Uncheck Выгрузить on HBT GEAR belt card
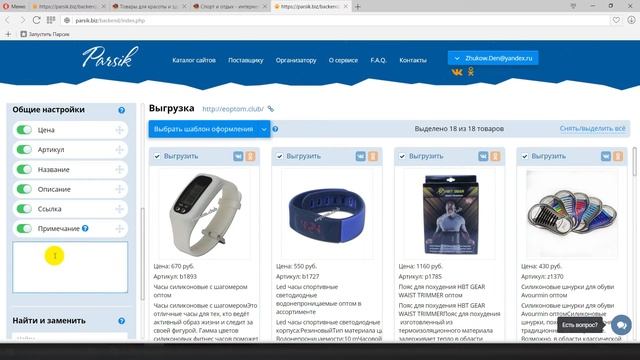Screen dimensions: 640x360 pos(402,156)
